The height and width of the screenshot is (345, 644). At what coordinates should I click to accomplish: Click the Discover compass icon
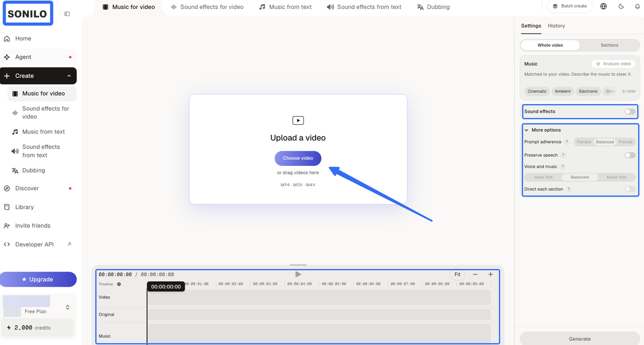click(7, 189)
